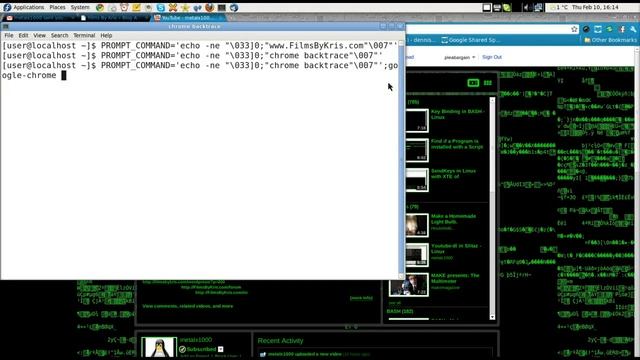Open Chrome wrench settings menu
This screenshot has width=640, height=360.
point(633,29)
